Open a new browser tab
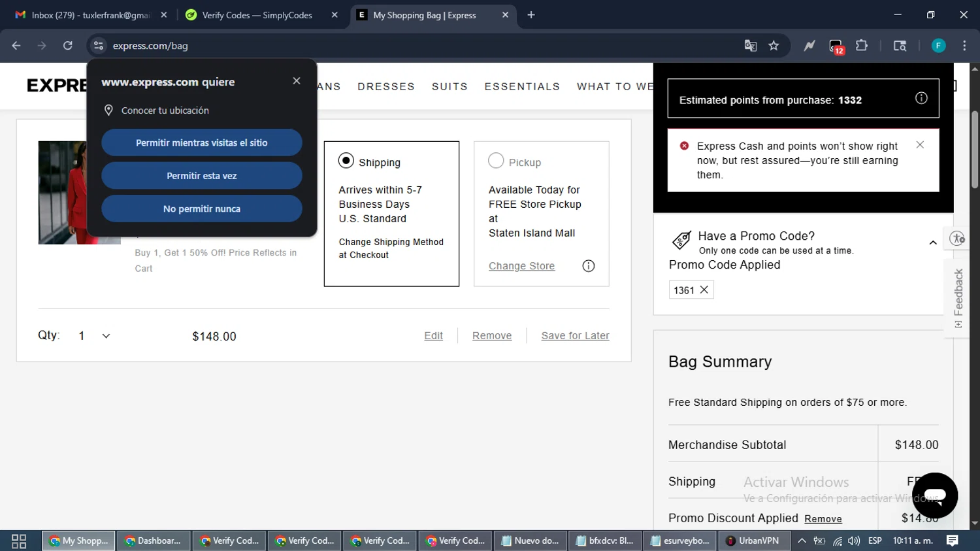 [531, 15]
